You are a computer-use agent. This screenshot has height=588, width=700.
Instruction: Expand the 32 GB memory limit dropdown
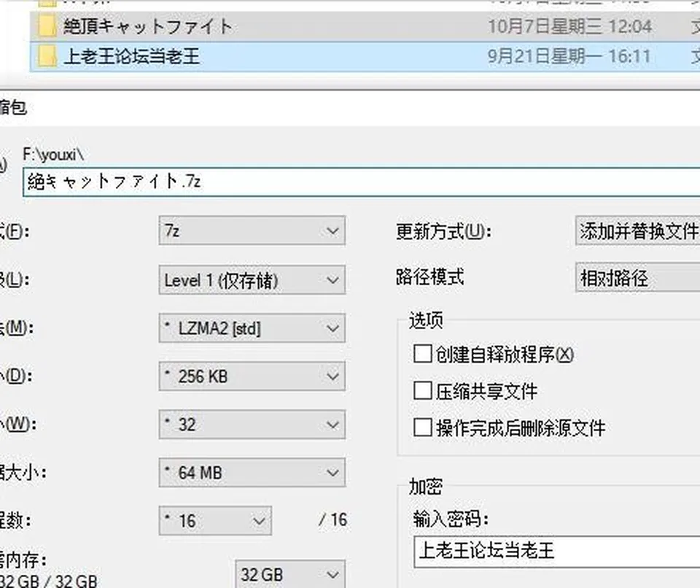[290, 574]
